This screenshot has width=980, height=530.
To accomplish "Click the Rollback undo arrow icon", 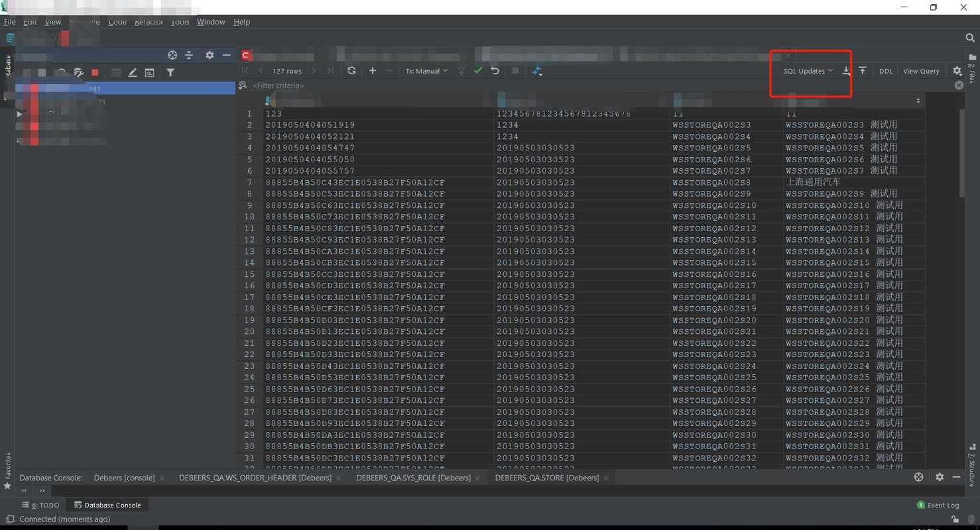I will point(495,71).
